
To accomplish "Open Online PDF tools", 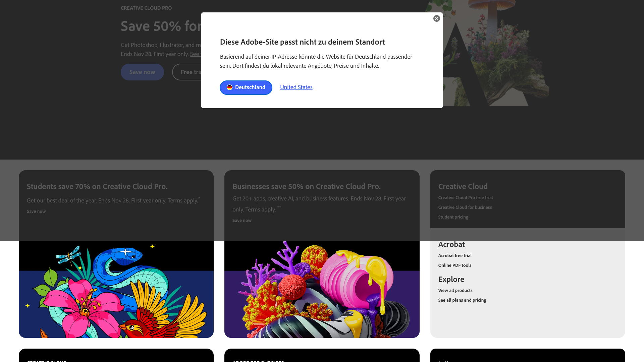I will pyautogui.click(x=454, y=265).
